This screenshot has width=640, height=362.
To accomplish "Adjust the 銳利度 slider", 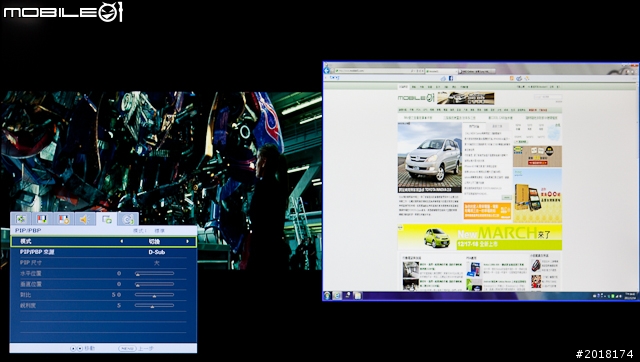I will 155,305.
